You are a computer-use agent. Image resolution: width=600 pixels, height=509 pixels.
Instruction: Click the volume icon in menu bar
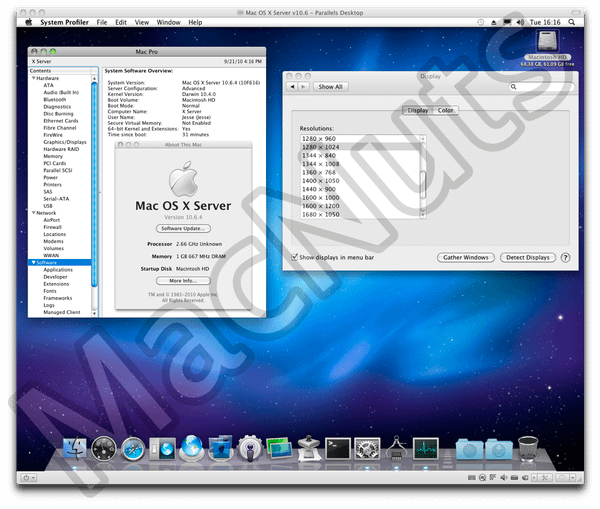pyautogui.click(x=520, y=22)
